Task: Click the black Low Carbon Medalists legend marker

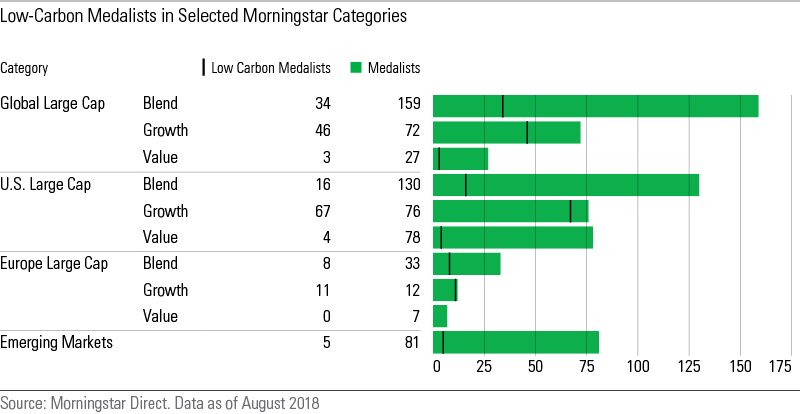Action: tap(204, 68)
